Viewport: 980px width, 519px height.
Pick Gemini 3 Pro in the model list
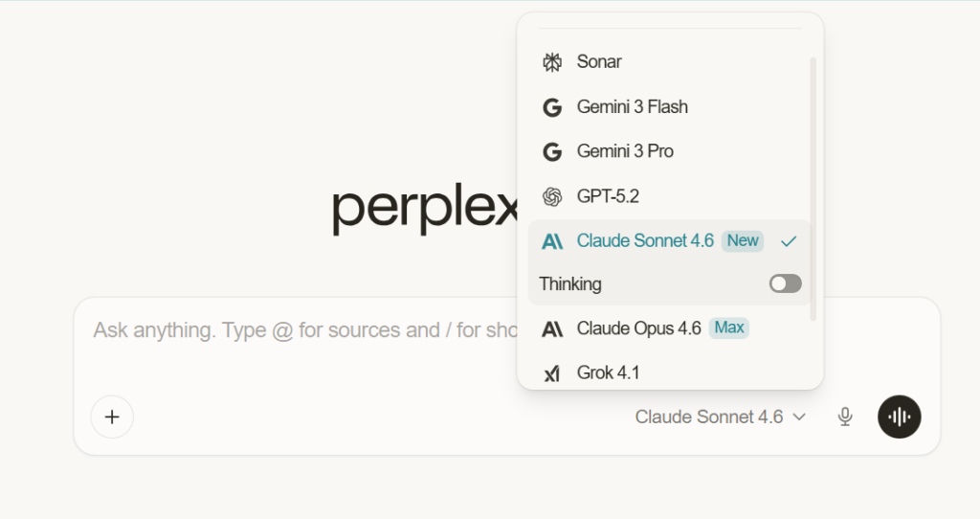(x=625, y=151)
